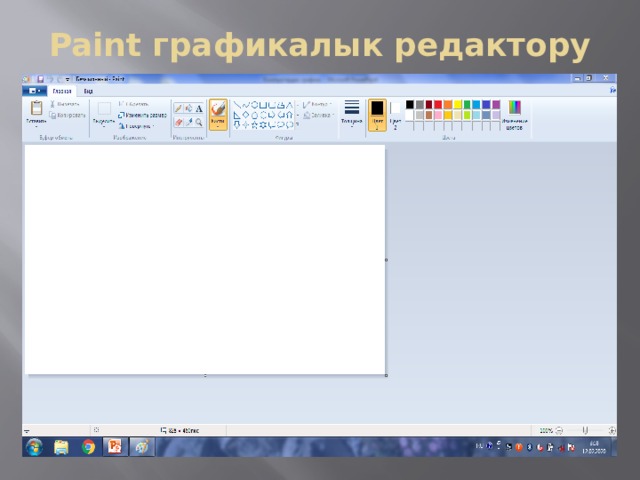Choose the Diamond shape
Viewport: 640px width, 480px height.
(x=246, y=115)
